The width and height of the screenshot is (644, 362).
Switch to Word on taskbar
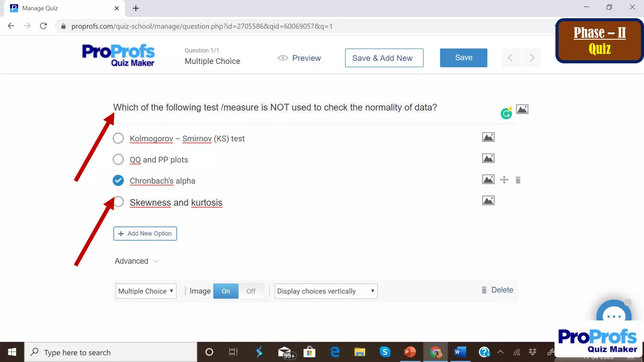[x=460, y=352]
